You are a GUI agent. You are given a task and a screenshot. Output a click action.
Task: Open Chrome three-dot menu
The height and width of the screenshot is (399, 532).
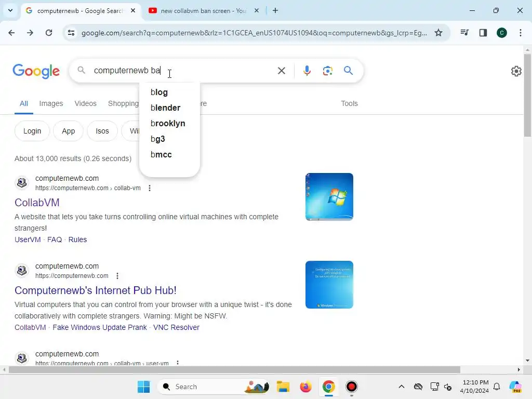(521, 33)
